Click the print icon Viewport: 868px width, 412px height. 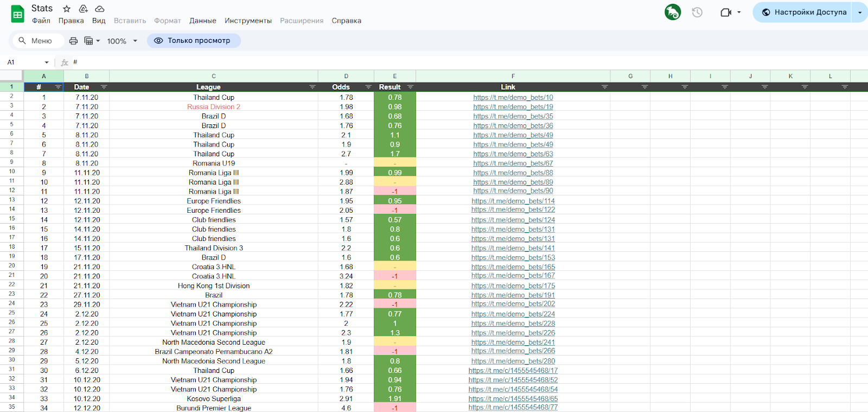73,41
